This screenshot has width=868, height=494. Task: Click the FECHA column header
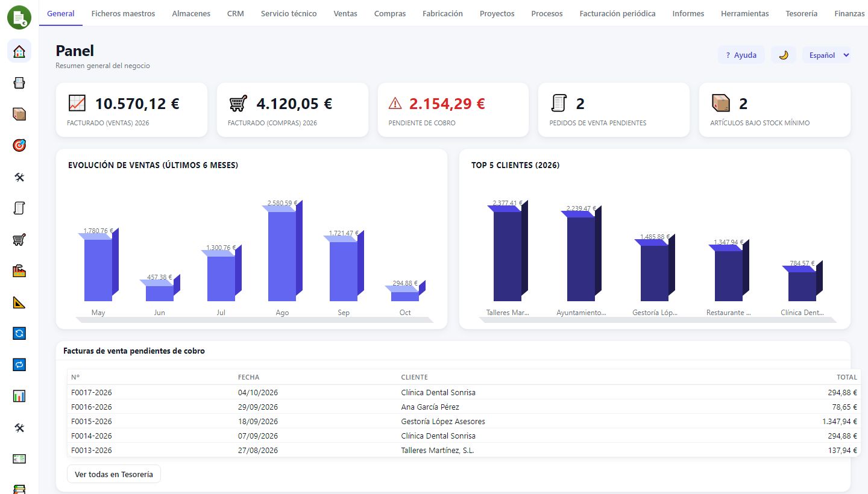pyautogui.click(x=249, y=377)
